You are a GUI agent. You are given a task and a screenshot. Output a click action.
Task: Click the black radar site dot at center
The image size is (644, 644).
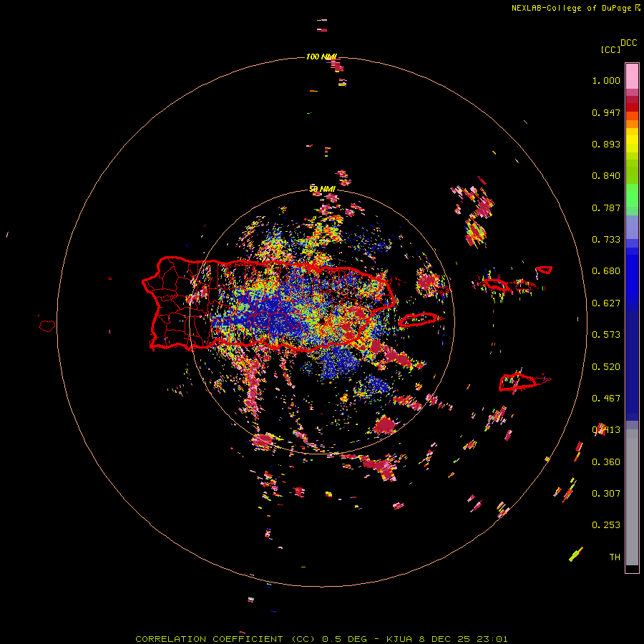click(x=323, y=321)
